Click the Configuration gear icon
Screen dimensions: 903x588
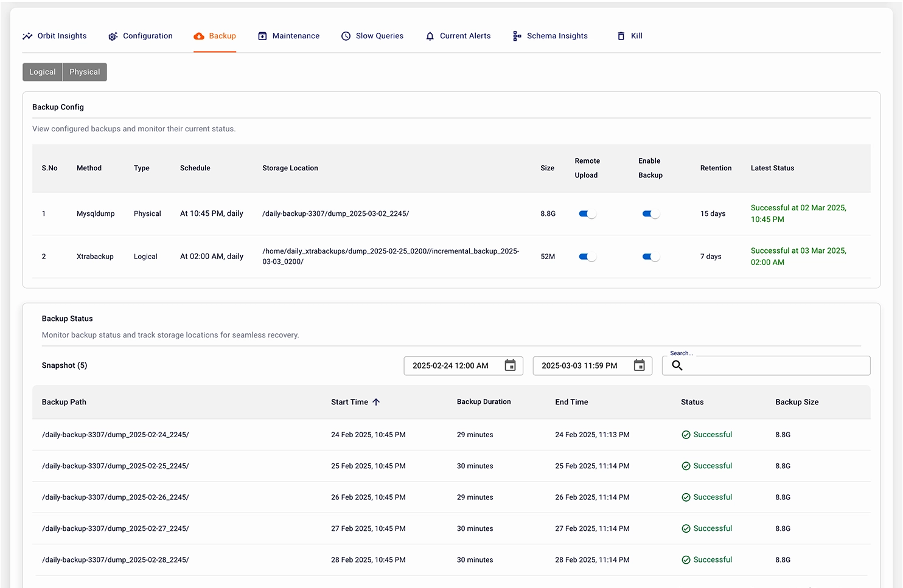pos(113,36)
